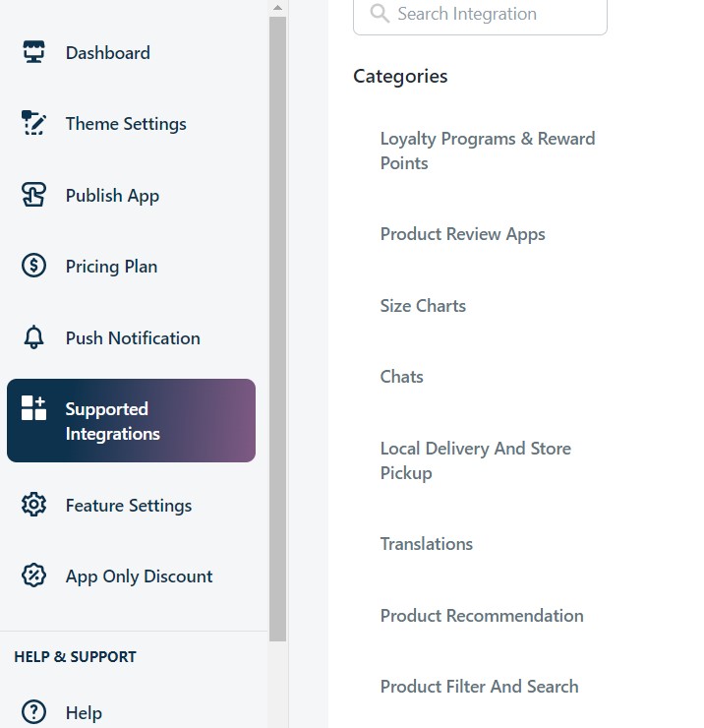Select Loyalty Programs & Reward Points category

(x=488, y=151)
